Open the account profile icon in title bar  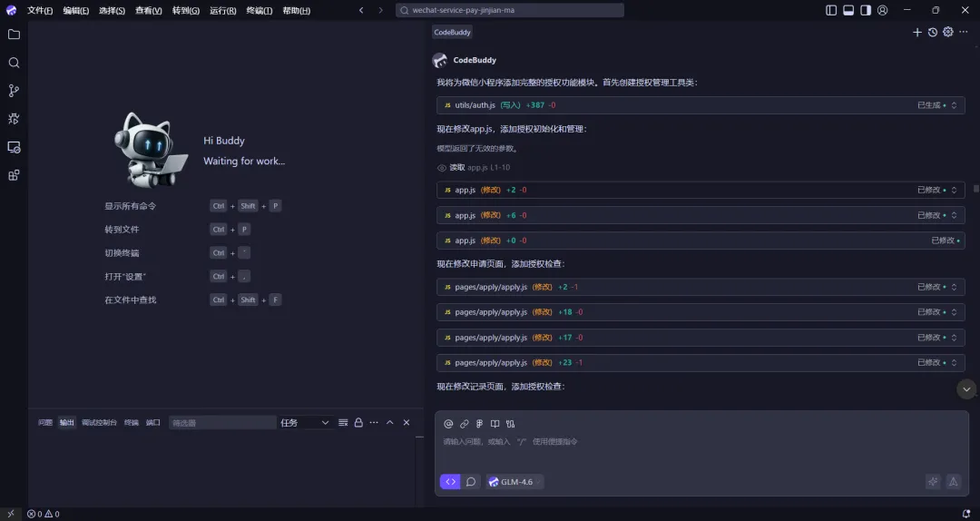pyautogui.click(x=883, y=10)
